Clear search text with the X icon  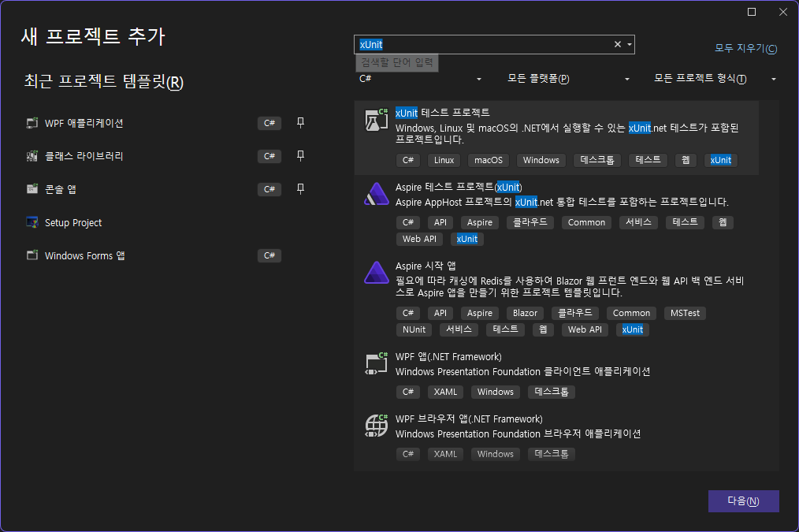tap(618, 45)
